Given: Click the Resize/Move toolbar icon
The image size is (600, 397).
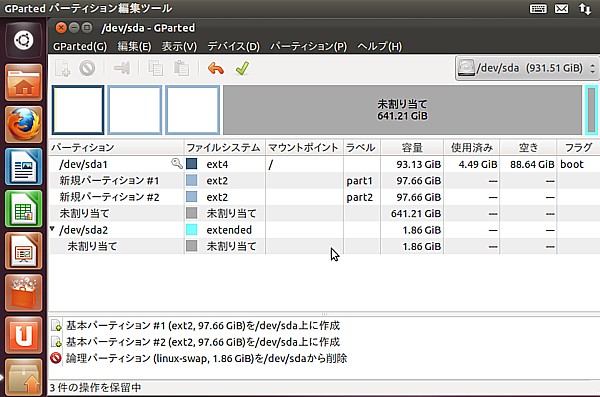Looking at the screenshot, I should [122, 69].
